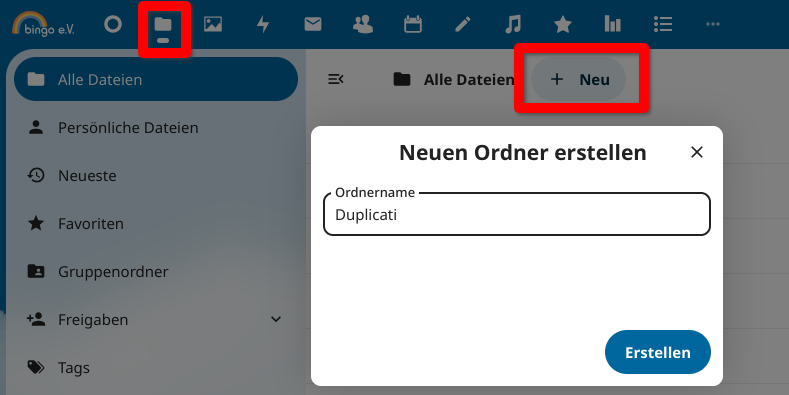
Task: Open the Notes pencil icon
Action: [x=463, y=24]
